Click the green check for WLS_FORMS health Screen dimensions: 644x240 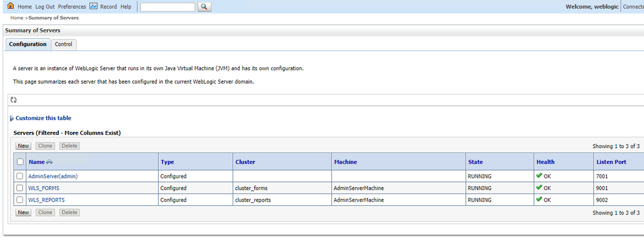pyautogui.click(x=539, y=188)
